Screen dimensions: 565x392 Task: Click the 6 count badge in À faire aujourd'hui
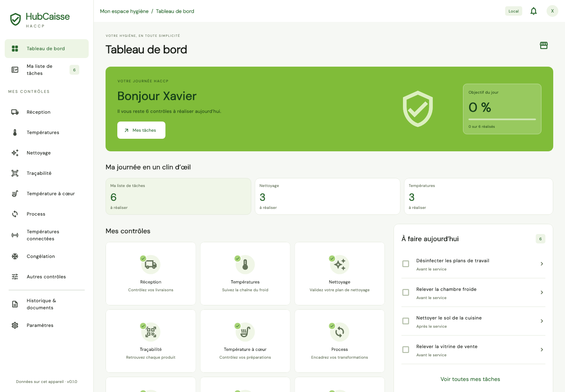click(540, 239)
